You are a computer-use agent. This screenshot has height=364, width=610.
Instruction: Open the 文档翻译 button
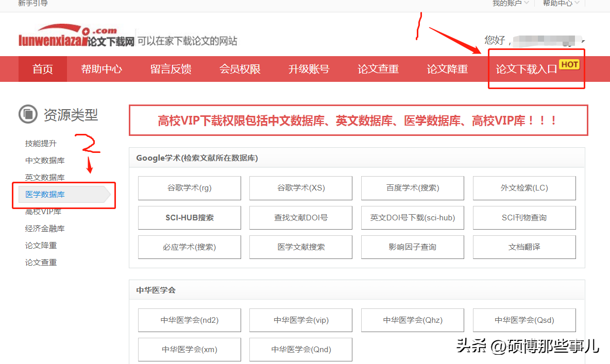tap(524, 247)
